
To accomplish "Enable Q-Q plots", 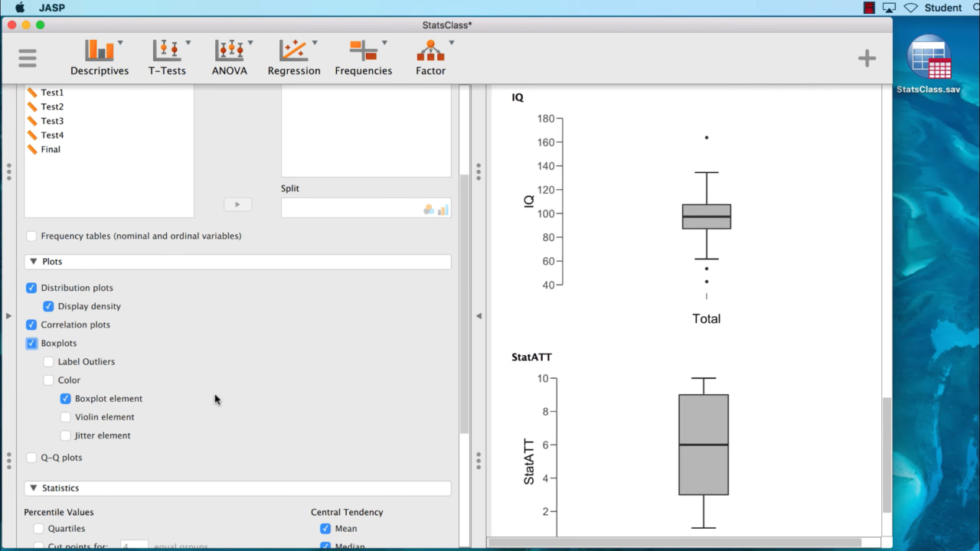I will coord(31,458).
